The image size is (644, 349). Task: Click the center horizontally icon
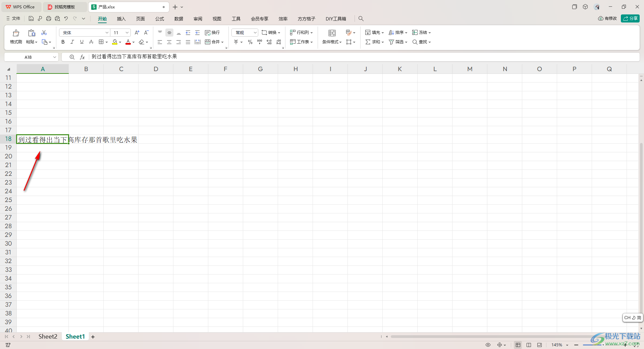(x=169, y=42)
